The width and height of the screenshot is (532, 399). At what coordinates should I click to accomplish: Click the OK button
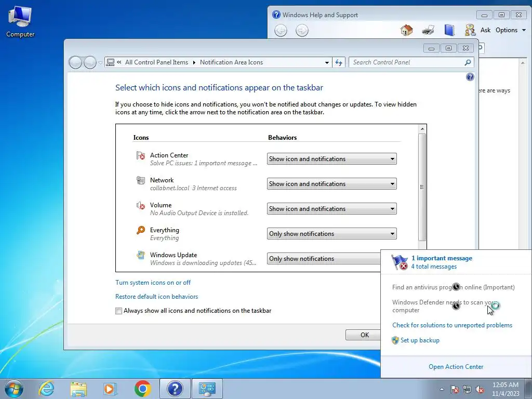[x=363, y=335]
